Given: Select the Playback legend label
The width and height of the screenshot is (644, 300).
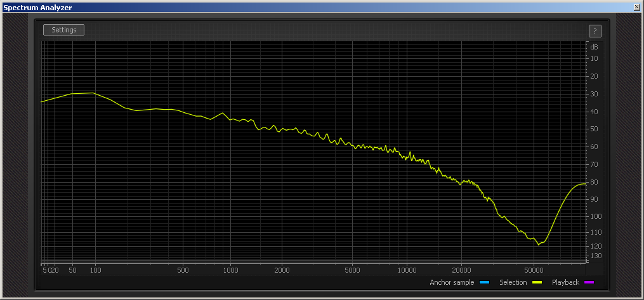Looking at the screenshot, I should tap(565, 282).
